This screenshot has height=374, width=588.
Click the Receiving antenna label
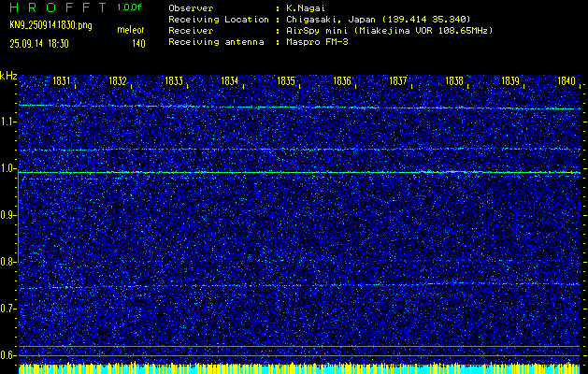pos(216,42)
